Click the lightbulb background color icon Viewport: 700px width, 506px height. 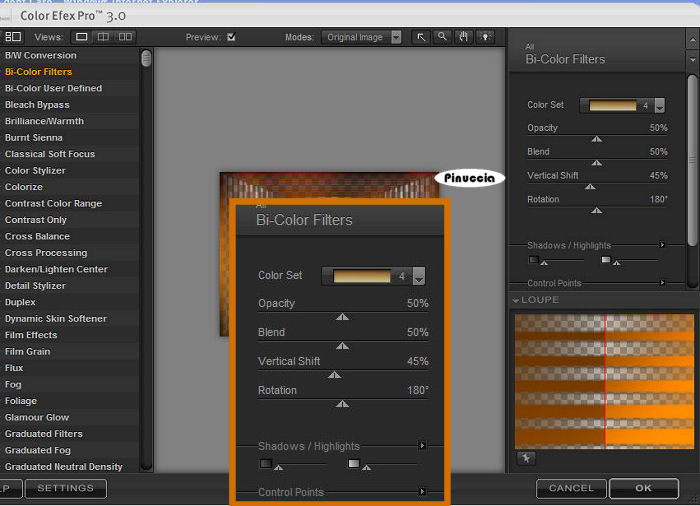(485, 37)
